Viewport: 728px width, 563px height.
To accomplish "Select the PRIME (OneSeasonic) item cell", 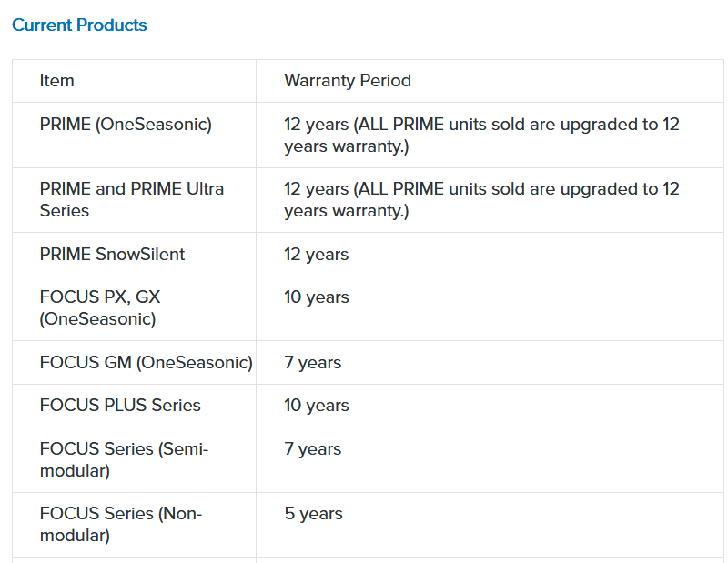I will (126, 125).
